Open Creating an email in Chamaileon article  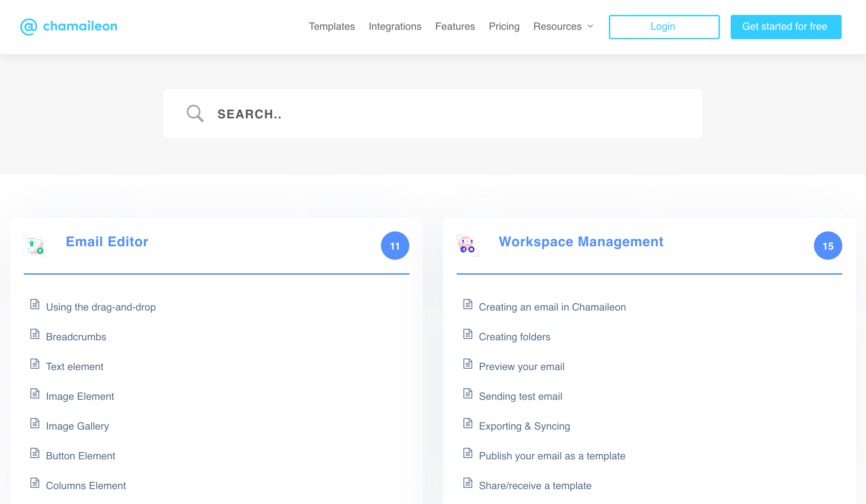pyautogui.click(x=552, y=307)
